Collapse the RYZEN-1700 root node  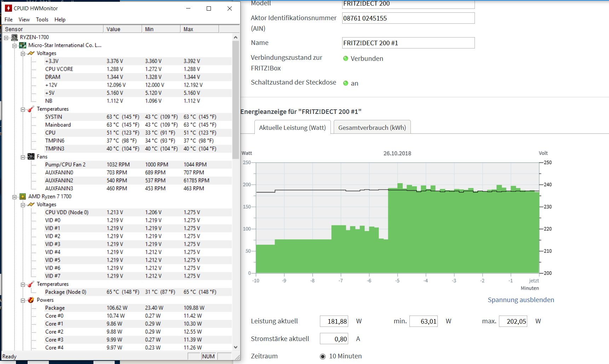click(6, 37)
